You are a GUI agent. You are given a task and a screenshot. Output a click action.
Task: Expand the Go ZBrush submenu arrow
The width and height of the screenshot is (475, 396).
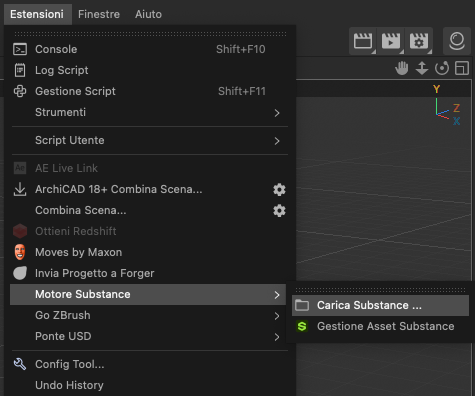[277, 316]
